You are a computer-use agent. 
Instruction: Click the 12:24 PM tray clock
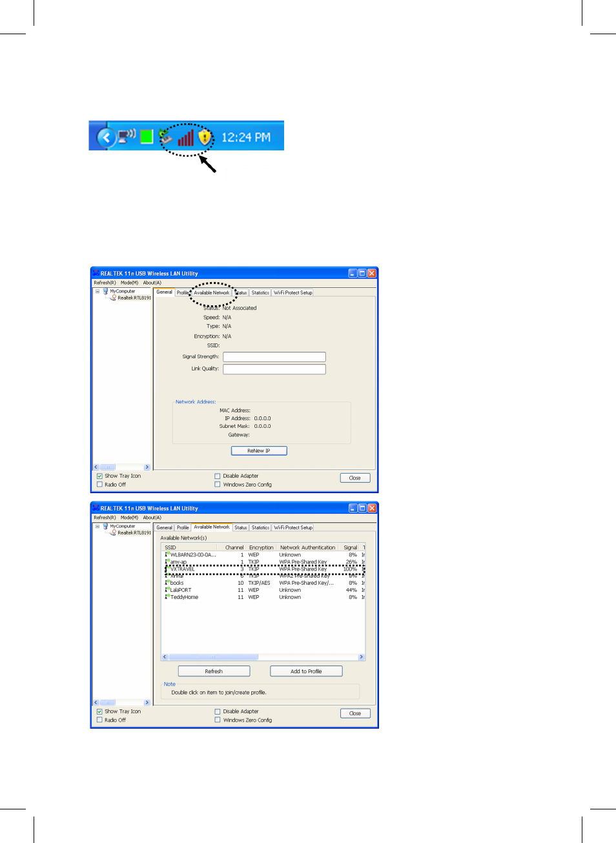(246, 137)
